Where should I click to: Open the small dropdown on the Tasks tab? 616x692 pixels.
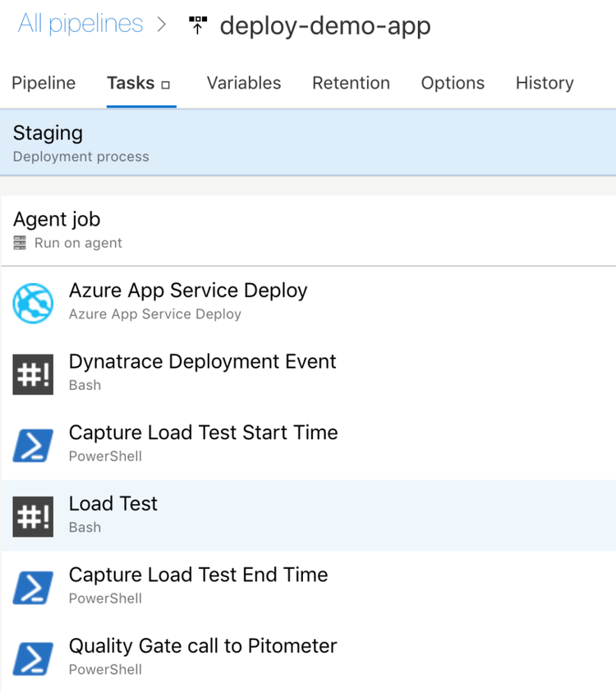click(165, 85)
